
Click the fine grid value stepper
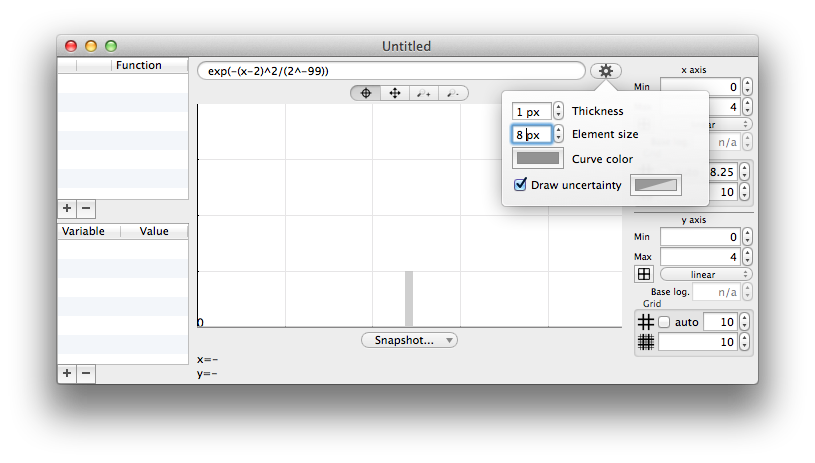(744, 342)
